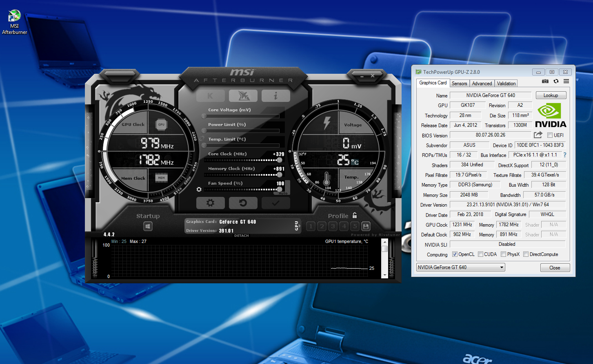The height and width of the screenshot is (364, 593).
Task: Click the GPU-Z refresh icon
Action: pos(556,81)
